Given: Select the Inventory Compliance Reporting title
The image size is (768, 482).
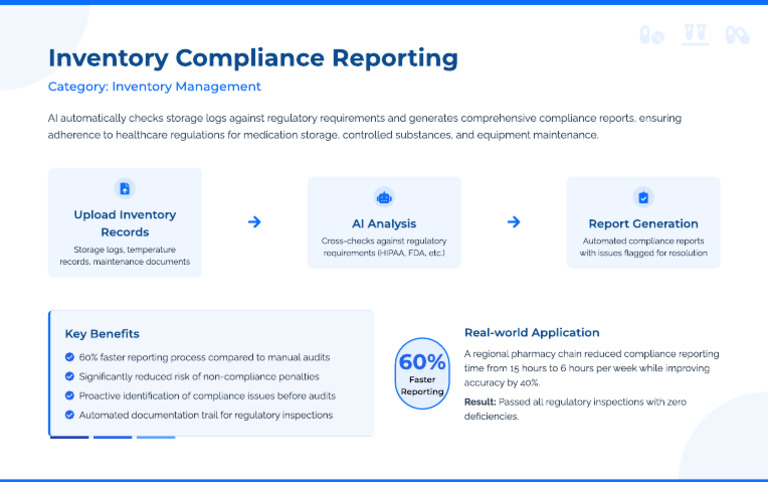Looking at the screenshot, I should tap(253, 58).
